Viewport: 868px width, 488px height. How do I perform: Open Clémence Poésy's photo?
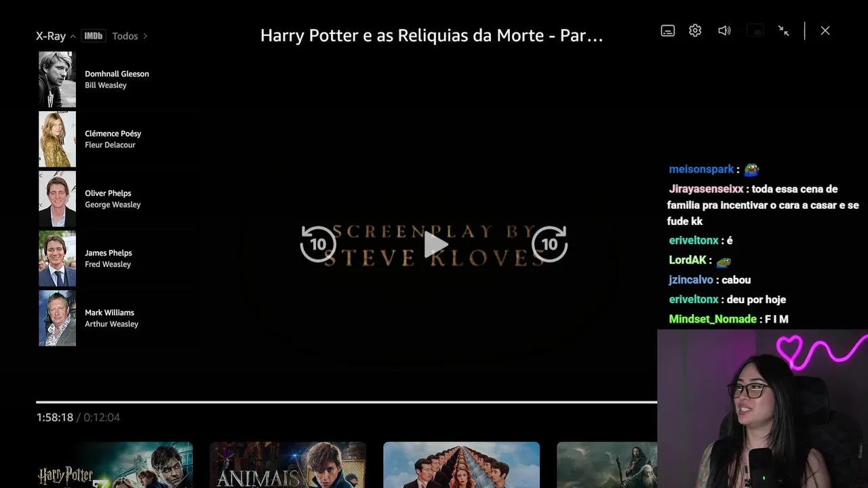57,139
